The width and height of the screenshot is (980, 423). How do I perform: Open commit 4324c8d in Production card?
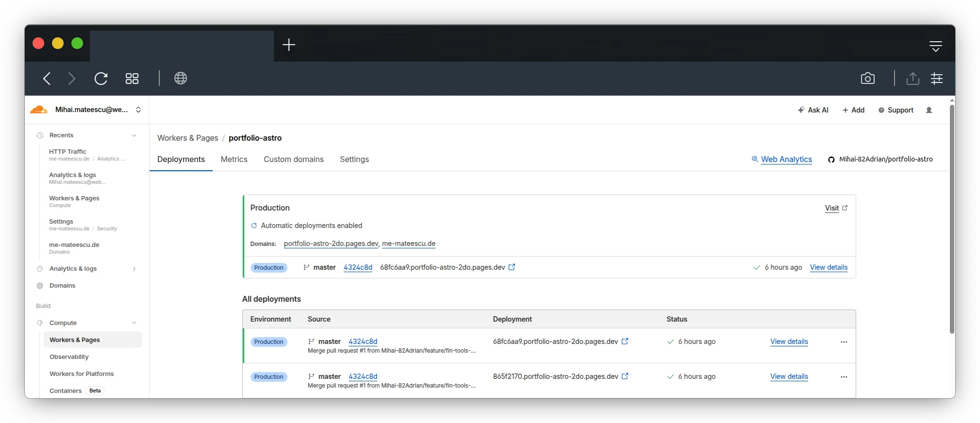point(358,267)
